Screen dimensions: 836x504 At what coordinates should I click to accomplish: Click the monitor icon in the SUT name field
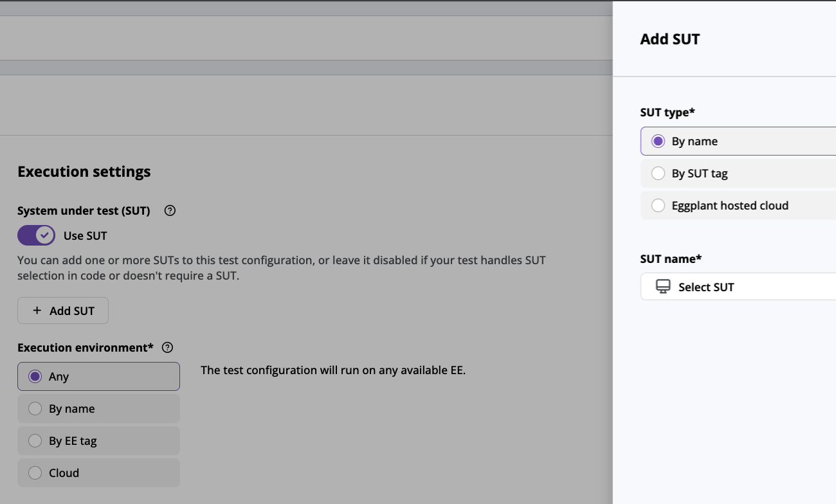click(662, 287)
